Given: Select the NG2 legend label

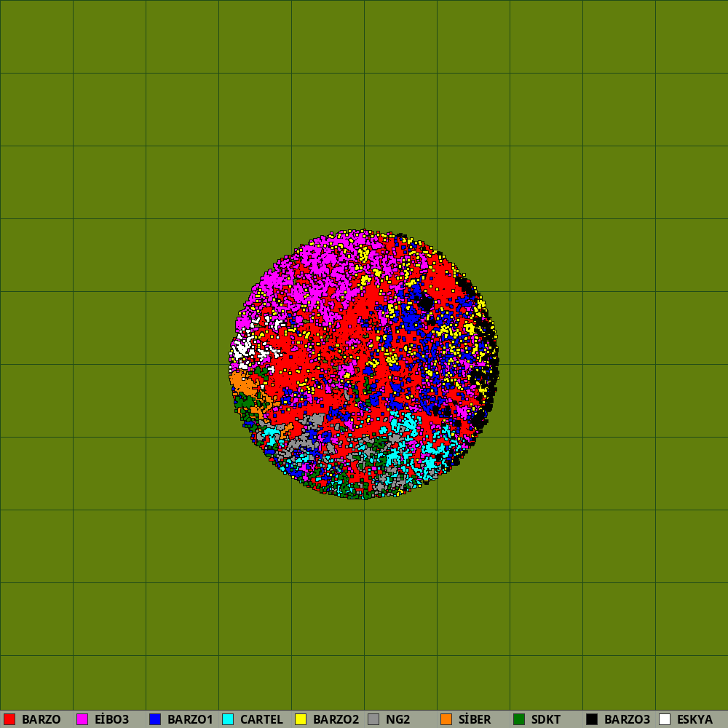Looking at the screenshot, I should (x=398, y=720).
